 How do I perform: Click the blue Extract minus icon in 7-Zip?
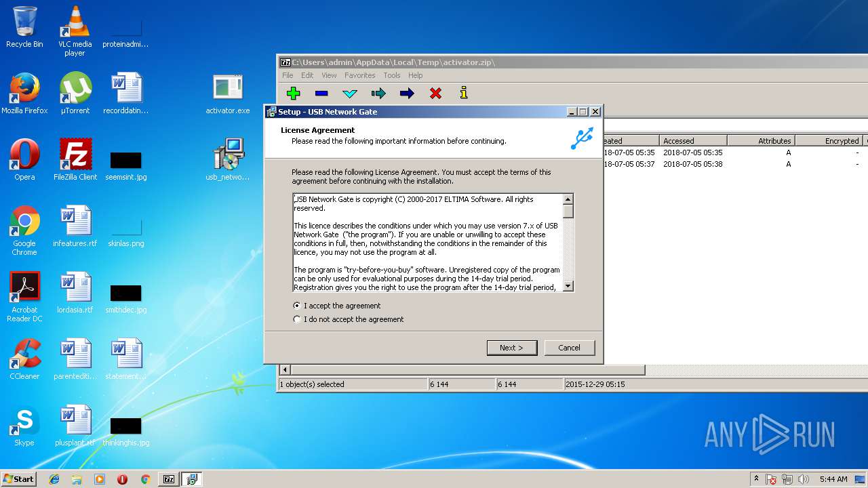[x=321, y=94]
